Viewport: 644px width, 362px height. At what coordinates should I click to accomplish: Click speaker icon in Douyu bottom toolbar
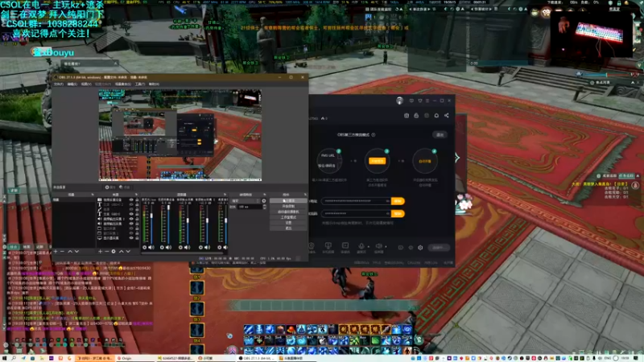point(378,245)
